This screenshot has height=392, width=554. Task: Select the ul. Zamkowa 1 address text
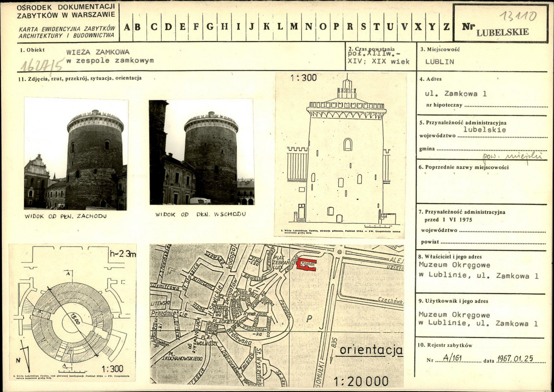(456, 94)
